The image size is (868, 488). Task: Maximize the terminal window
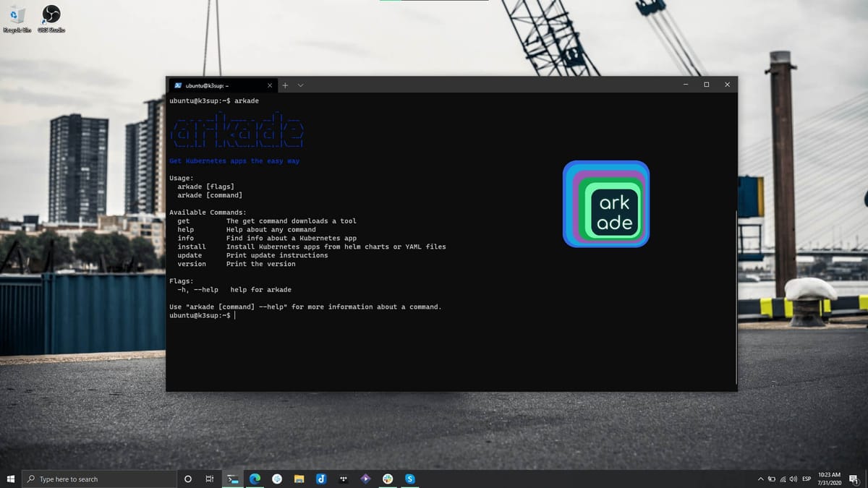coord(707,85)
